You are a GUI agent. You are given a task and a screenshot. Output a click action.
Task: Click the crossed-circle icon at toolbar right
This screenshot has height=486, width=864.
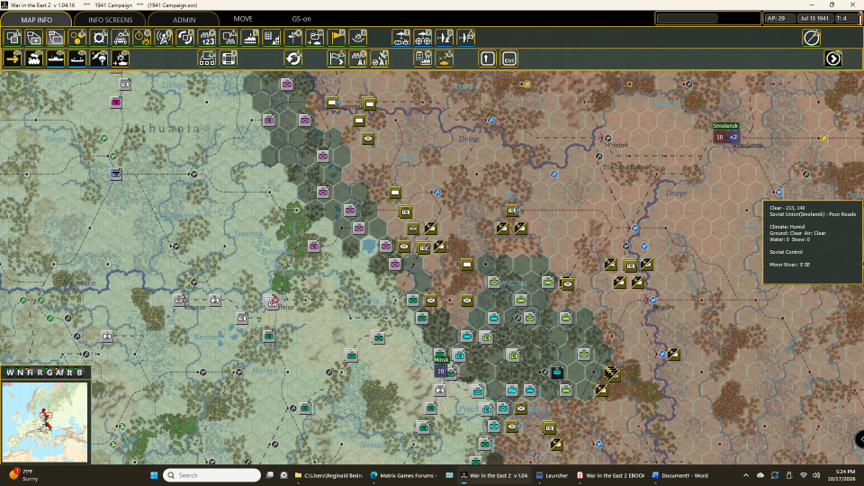[812, 38]
